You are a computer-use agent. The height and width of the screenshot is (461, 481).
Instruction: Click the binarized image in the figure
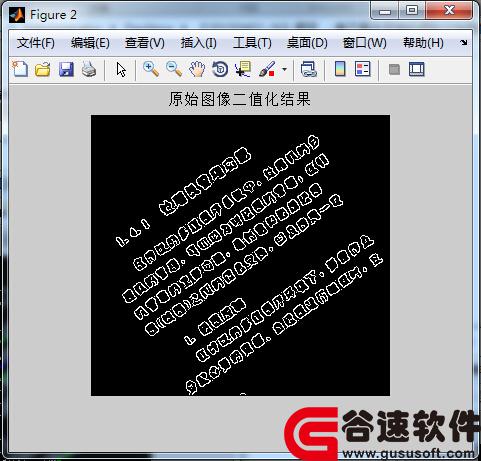click(240, 255)
